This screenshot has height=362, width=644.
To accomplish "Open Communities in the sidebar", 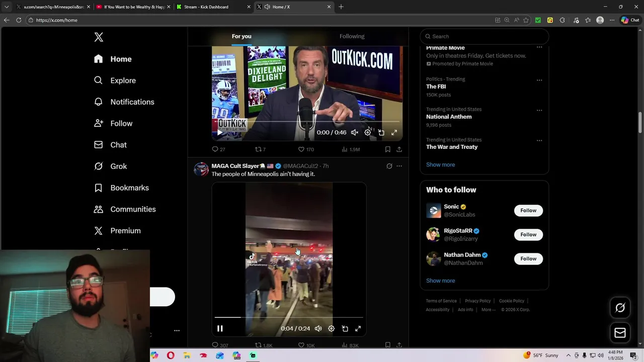I will coord(125,209).
